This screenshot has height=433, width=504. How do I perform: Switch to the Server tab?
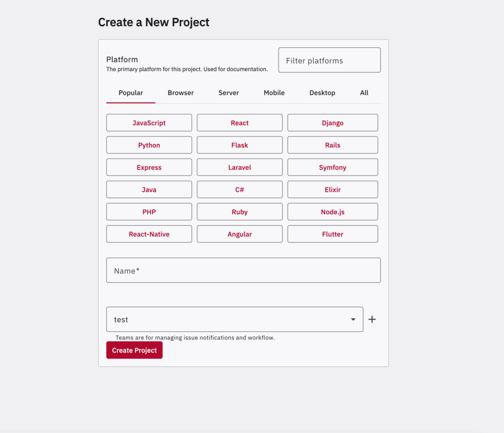tap(229, 93)
